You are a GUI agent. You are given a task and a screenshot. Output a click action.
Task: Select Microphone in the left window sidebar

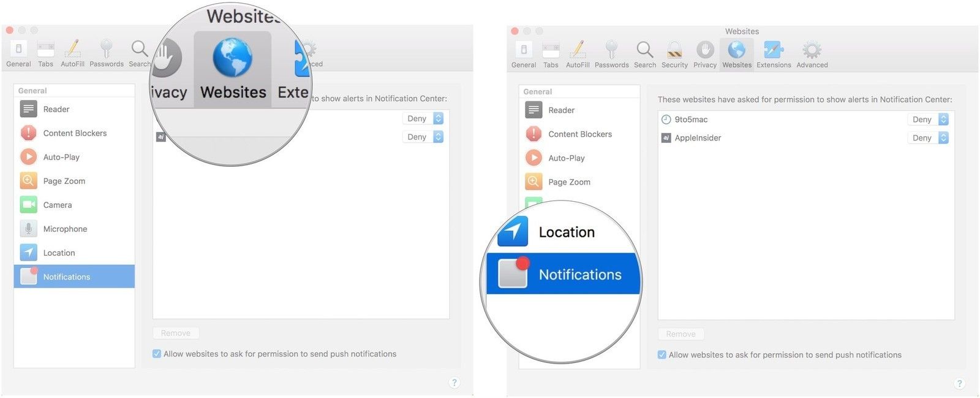64,229
